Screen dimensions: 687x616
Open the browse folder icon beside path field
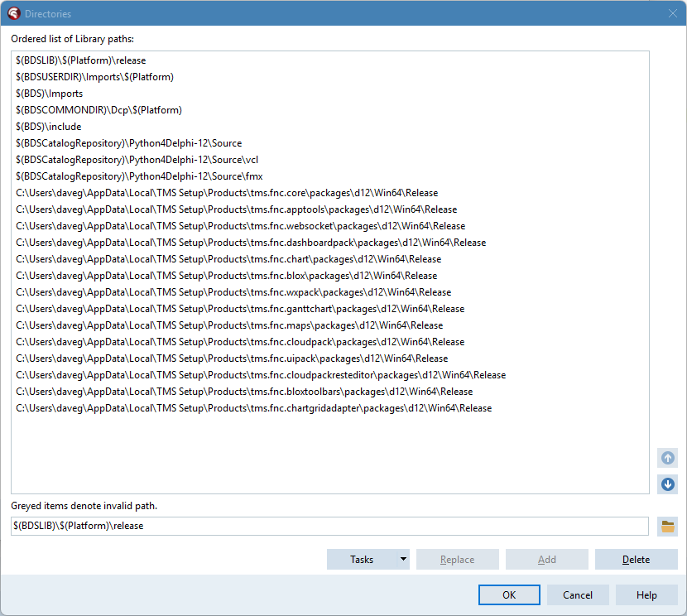tap(667, 527)
